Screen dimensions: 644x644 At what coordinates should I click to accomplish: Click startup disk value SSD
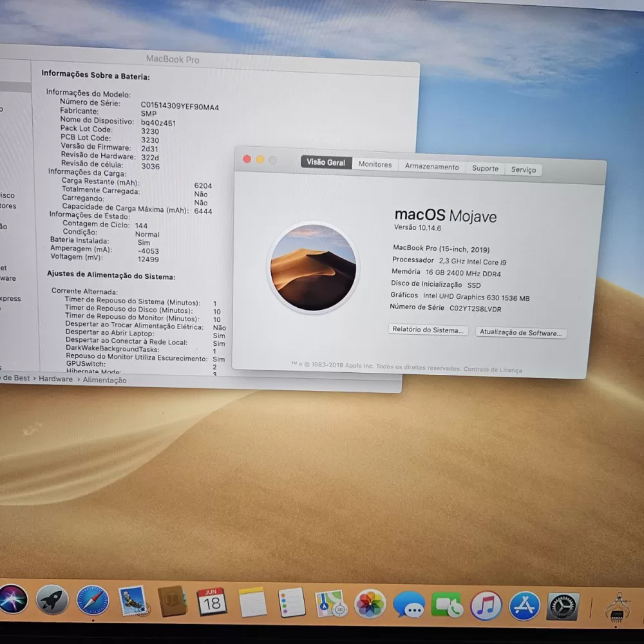click(x=473, y=285)
